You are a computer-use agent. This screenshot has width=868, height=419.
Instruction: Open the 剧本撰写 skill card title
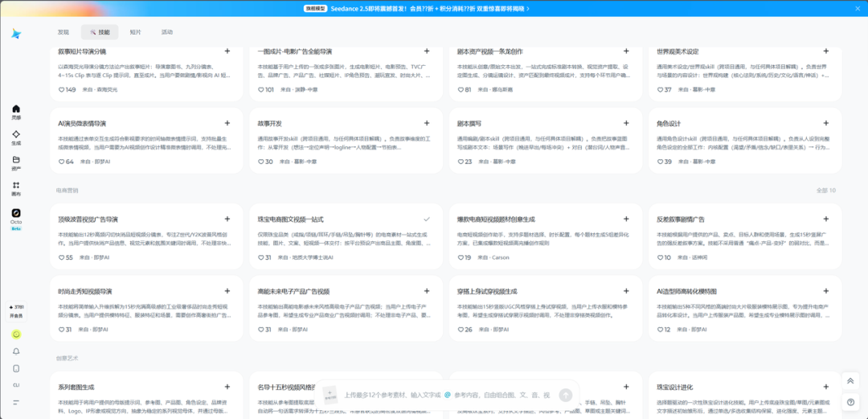469,123
